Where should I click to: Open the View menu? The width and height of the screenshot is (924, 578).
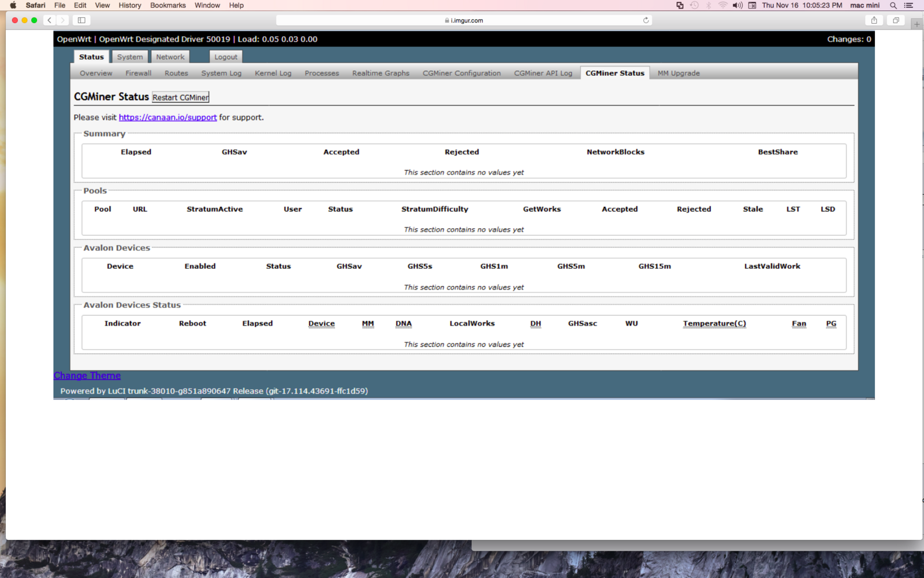(x=102, y=5)
